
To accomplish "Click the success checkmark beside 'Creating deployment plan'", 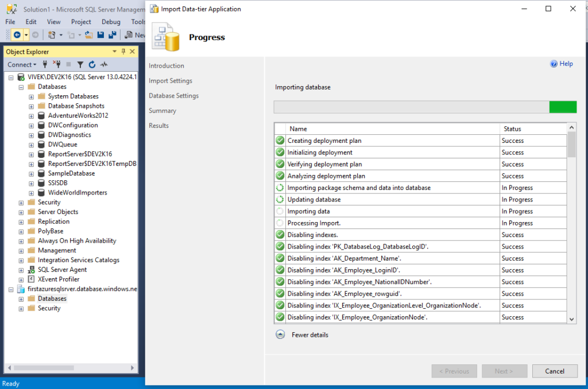I will pos(280,141).
